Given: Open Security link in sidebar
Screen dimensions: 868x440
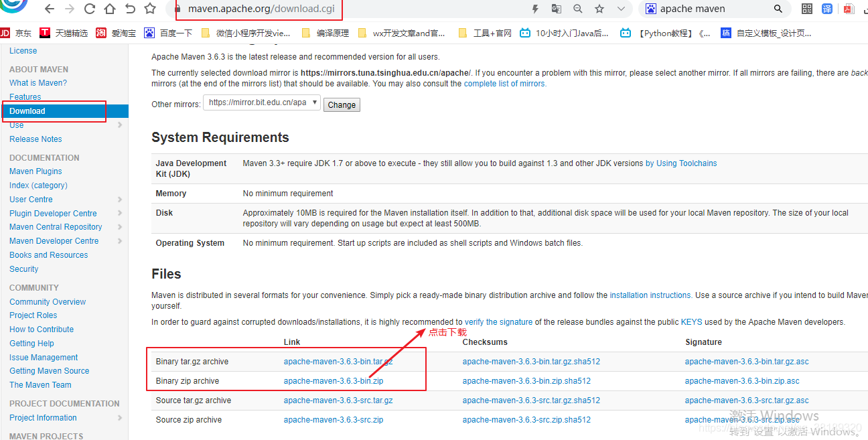Looking at the screenshot, I should coord(23,269).
